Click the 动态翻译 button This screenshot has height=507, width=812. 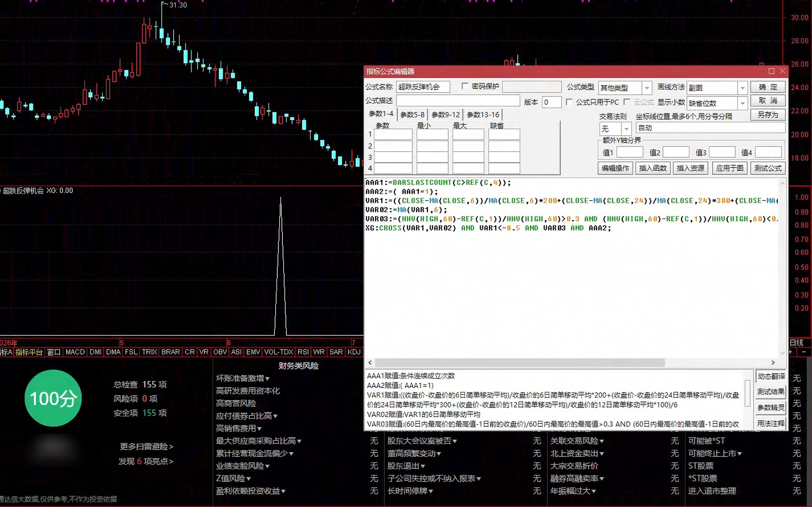click(x=771, y=376)
